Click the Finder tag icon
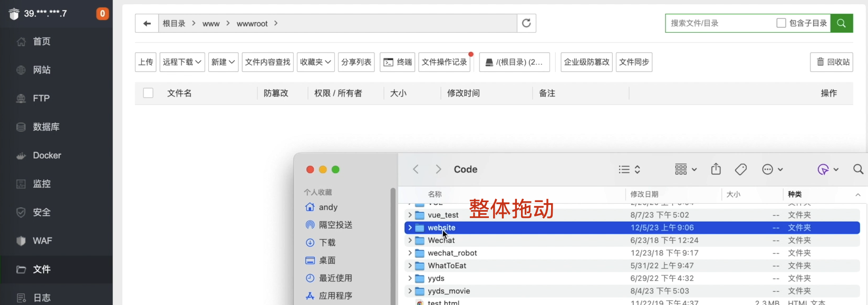 click(740, 169)
